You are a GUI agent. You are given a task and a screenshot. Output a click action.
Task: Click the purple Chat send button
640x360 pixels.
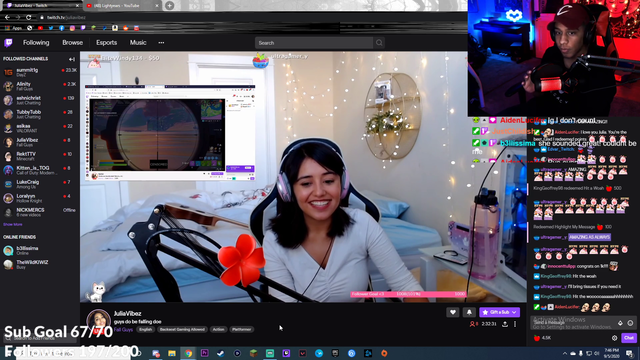(629, 338)
